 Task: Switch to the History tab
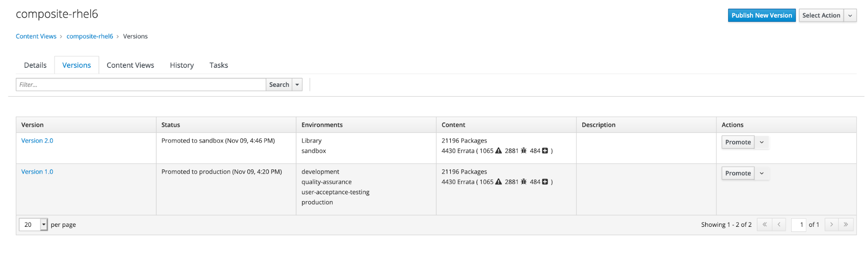[182, 65]
